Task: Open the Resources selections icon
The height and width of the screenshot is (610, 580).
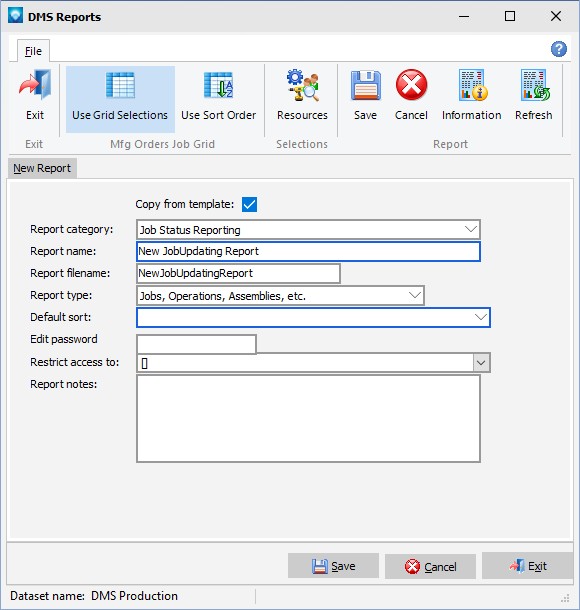Action: (x=303, y=85)
